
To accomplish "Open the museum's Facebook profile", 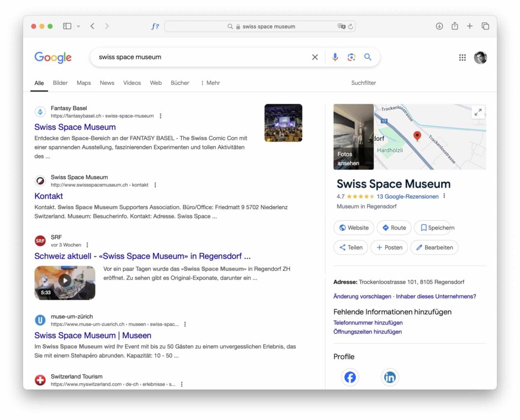I will (x=350, y=377).
